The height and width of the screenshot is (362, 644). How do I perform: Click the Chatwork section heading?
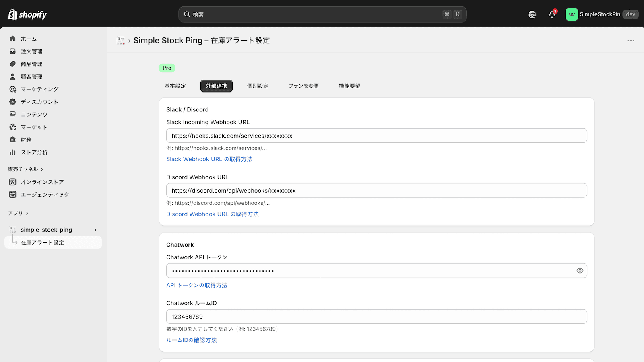point(180,245)
